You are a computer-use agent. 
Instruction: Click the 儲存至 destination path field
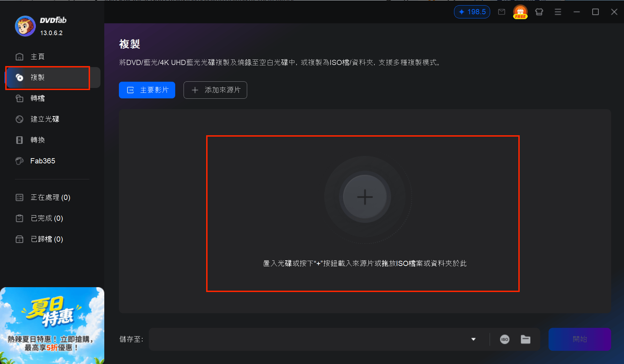309,339
